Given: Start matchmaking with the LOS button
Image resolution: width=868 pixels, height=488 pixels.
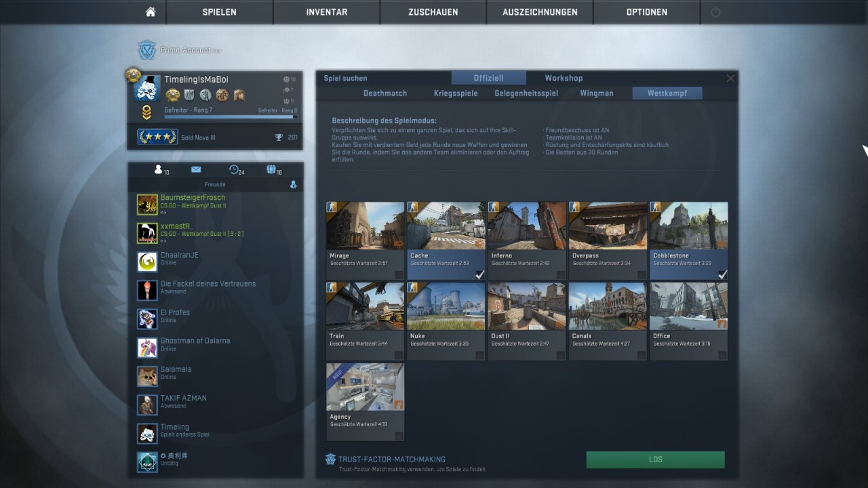Looking at the screenshot, I should (x=656, y=460).
